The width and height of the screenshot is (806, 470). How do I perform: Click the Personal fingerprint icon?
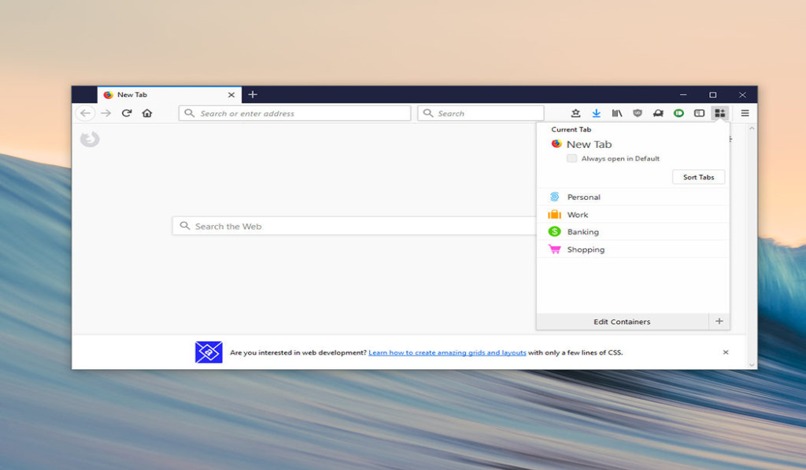tap(554, 197)
